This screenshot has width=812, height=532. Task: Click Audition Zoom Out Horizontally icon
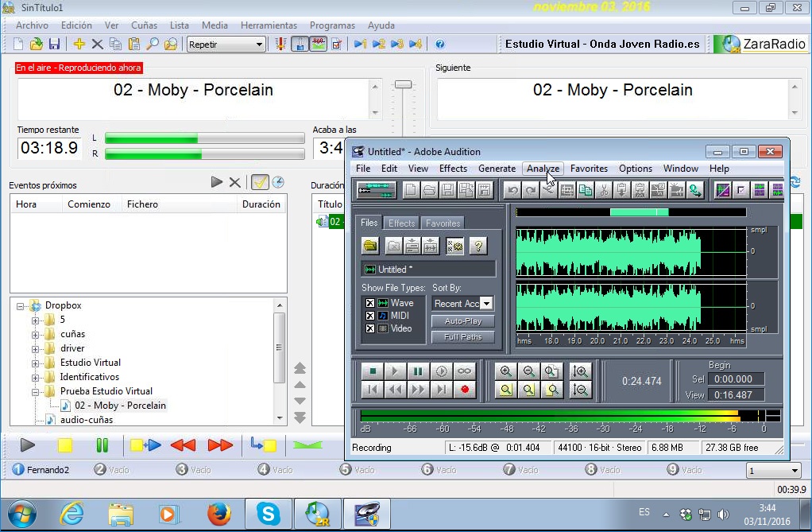[x=528, y=371]
